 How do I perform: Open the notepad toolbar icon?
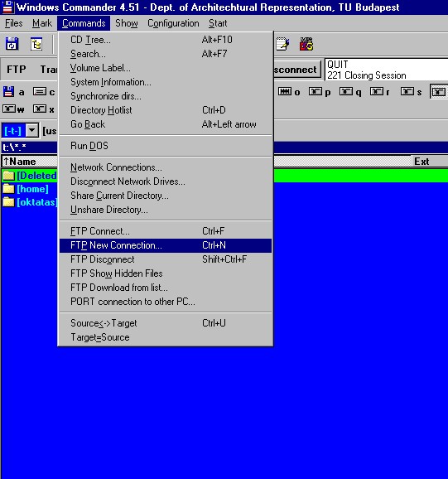[x=282, y=44]
